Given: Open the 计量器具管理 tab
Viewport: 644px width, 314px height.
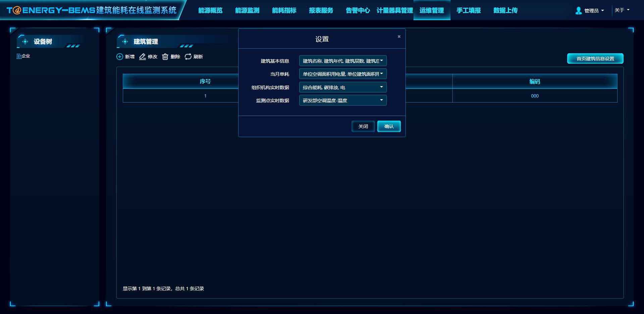Looking at the screenshot, I should [x=394, y=10].
